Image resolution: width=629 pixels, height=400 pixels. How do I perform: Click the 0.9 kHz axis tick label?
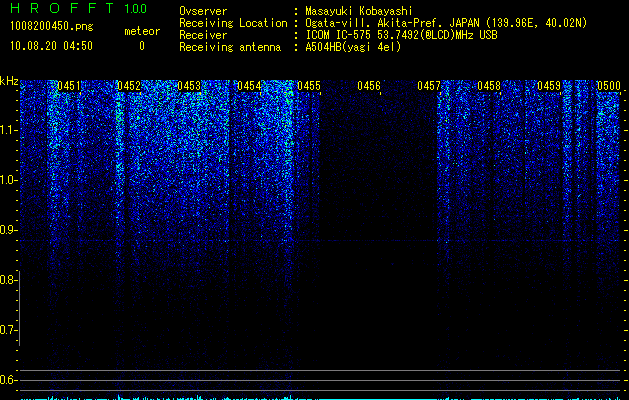(x=8, y=230)
